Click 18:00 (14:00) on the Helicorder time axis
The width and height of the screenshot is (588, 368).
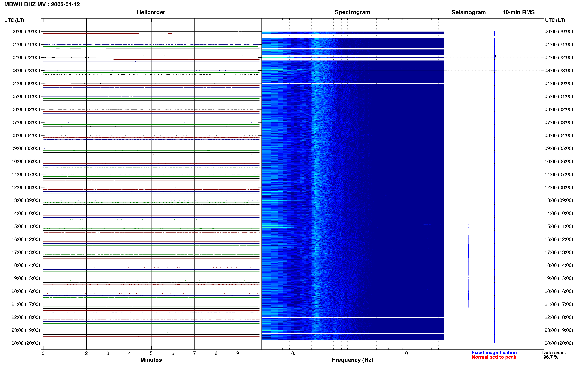click(x=26, y=265)
